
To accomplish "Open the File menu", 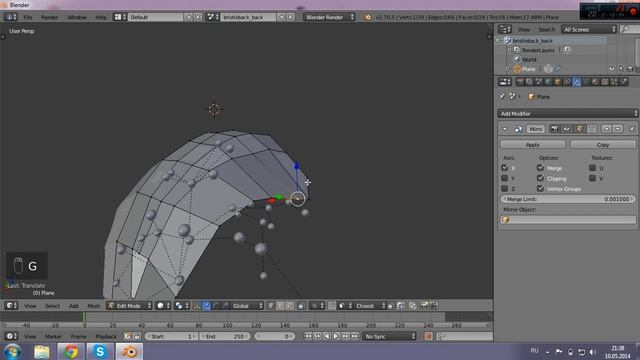I will pyautogui.click(x=27, y=18).
